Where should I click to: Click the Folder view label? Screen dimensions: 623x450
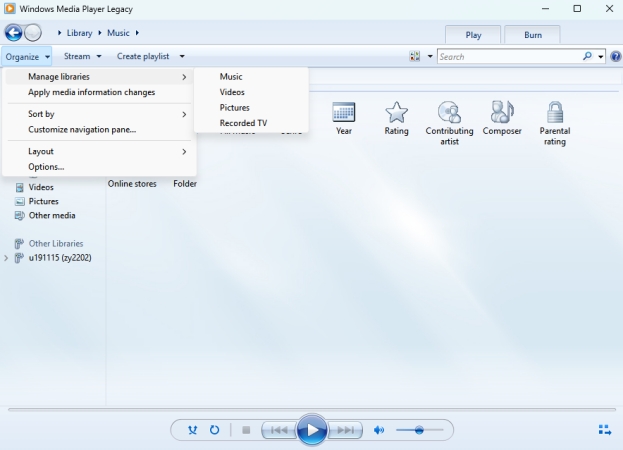click(185, 184)
